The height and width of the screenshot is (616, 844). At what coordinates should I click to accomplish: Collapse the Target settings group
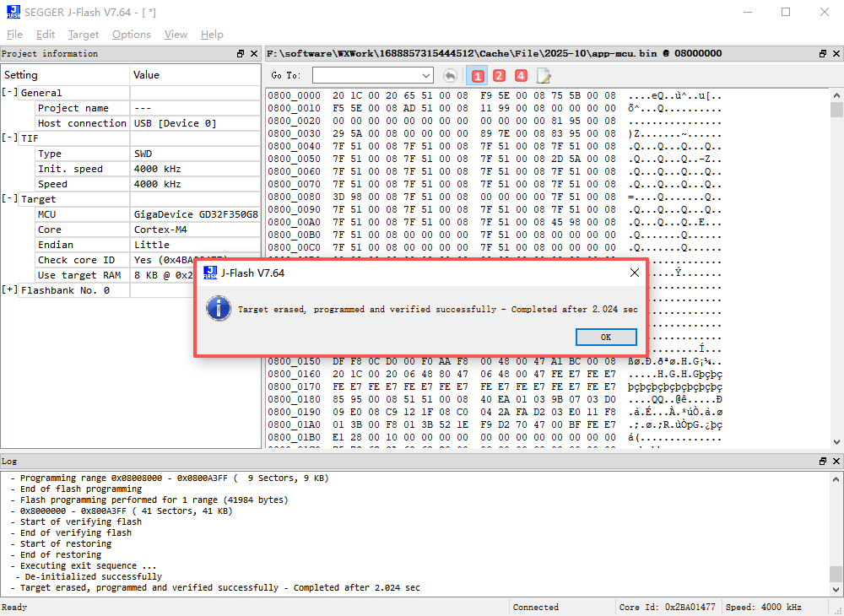point(9,198)
